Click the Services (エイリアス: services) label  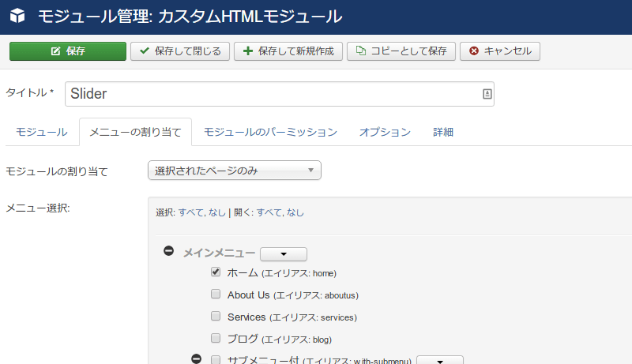coord(292,317)
